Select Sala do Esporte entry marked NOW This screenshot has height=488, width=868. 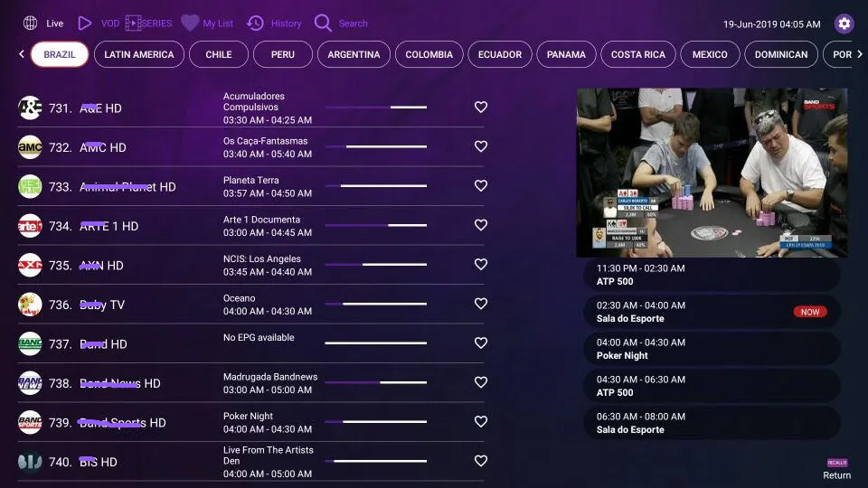point(712,312)
